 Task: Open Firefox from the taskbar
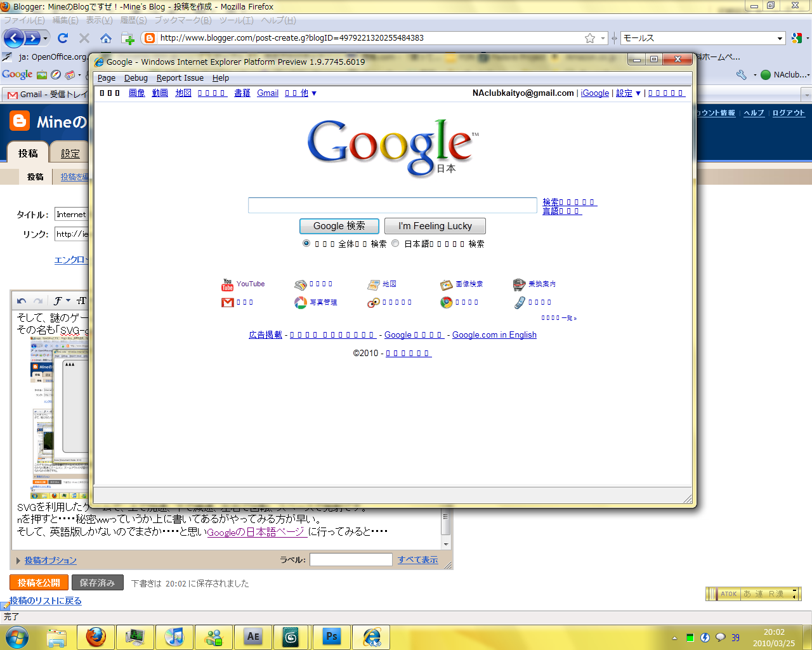point(96,637)
